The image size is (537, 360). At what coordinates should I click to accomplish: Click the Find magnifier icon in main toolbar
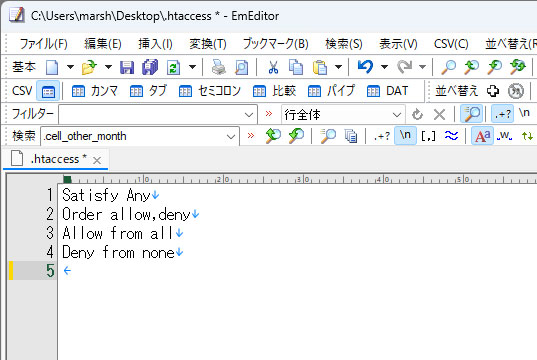tap(449, 67)
